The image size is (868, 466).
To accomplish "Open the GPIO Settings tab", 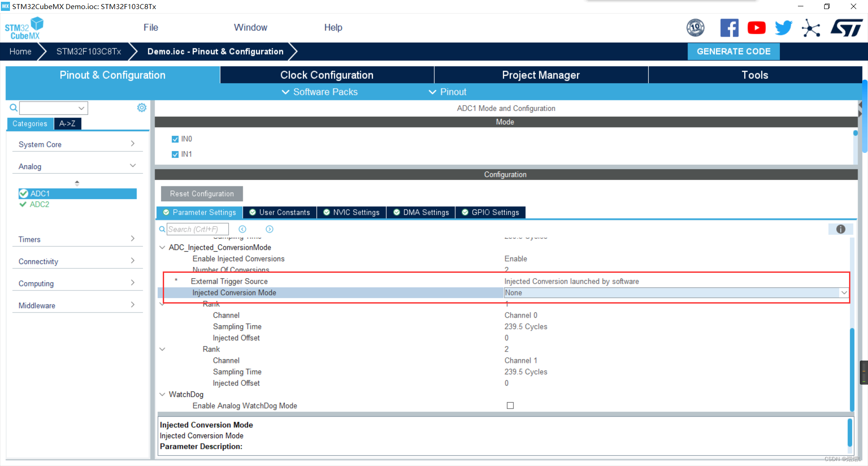I will tap(491, 213).
